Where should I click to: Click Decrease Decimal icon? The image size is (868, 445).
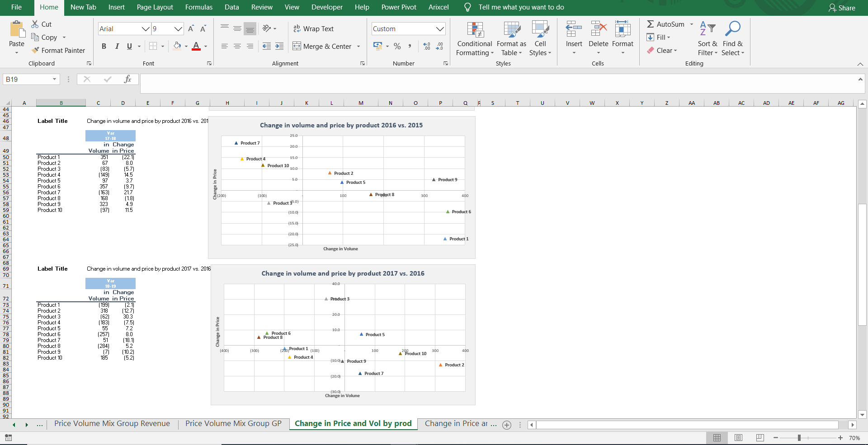pyautogui.click(x=439, y=46)
